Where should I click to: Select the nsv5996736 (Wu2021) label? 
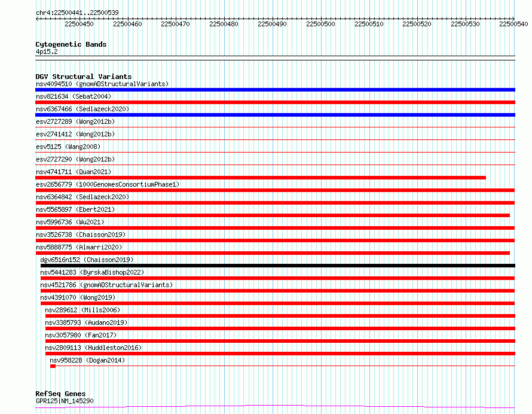coord(70,222)
